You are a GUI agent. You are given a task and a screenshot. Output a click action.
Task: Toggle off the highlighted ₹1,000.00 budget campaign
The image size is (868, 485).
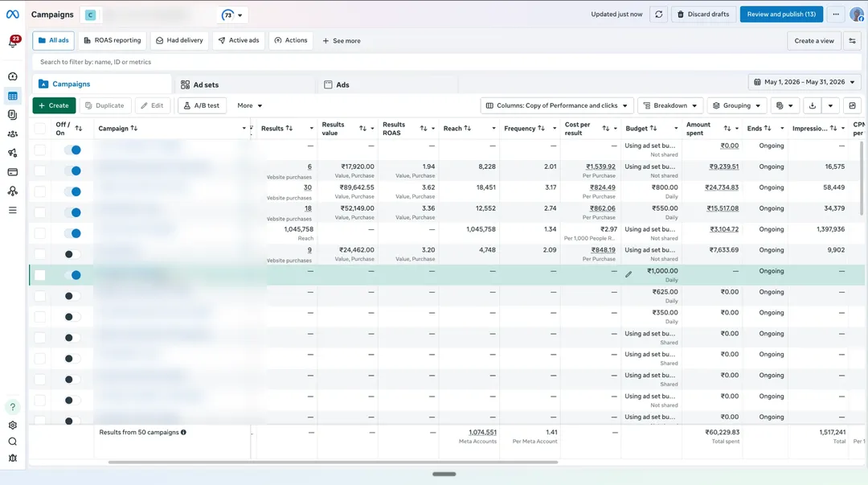point(72,275)
